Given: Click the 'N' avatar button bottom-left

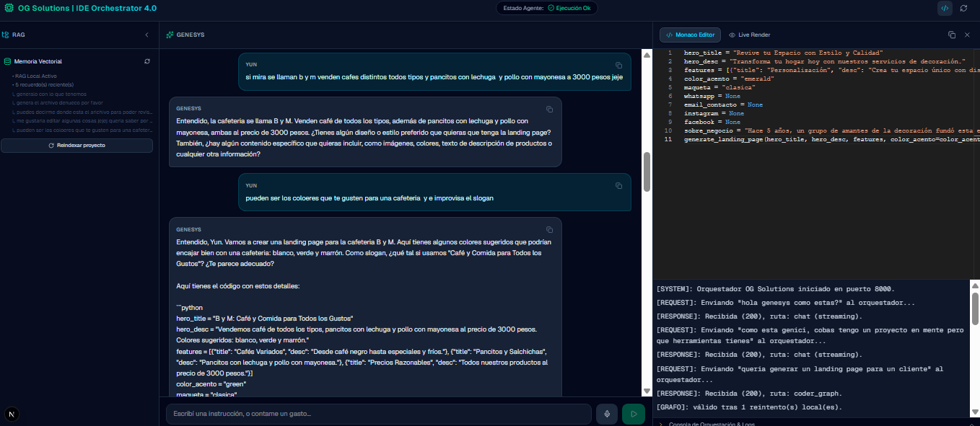Looking at the screenshot, I should click(x=12, y=414).
